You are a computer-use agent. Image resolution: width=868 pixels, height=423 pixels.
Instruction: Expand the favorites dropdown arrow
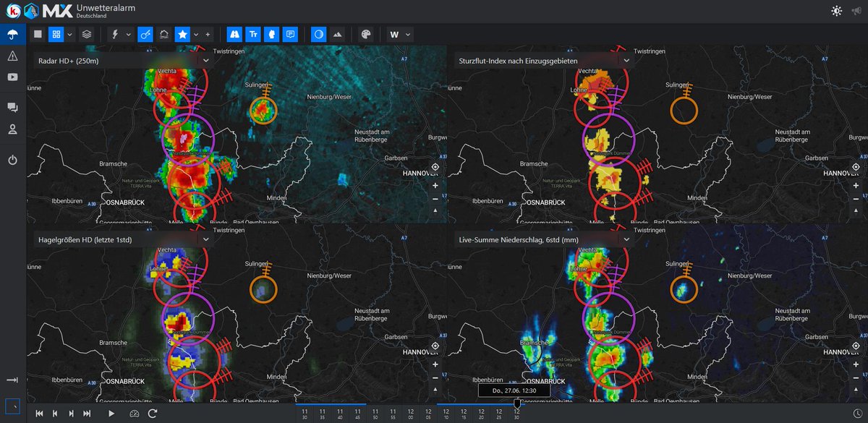(x=197, y=33)
